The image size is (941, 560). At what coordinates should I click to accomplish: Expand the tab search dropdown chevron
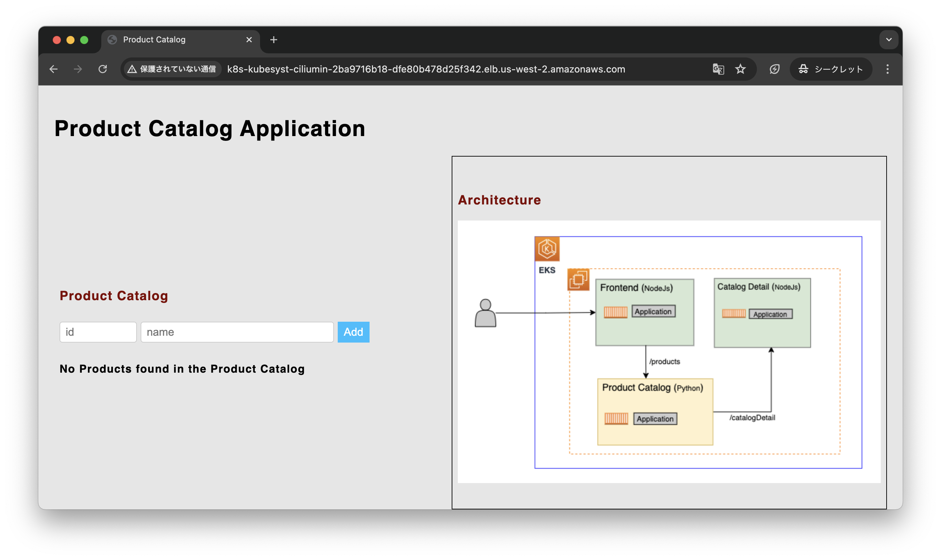click(889, 40)
